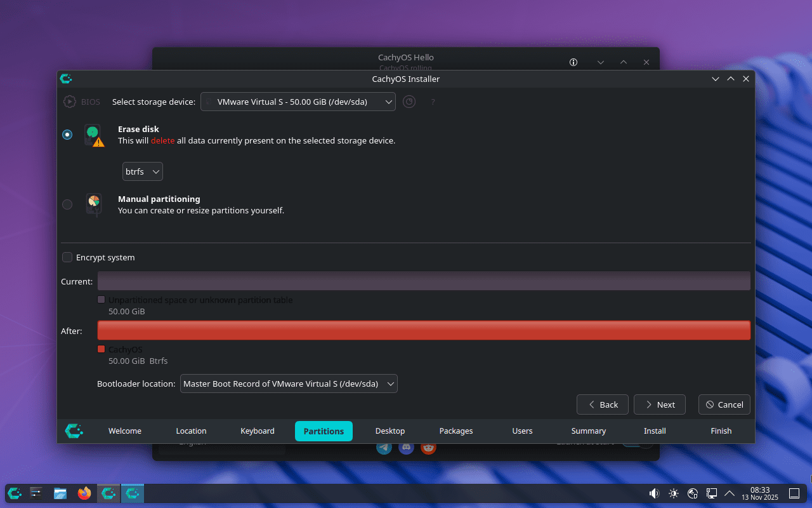The height and width of the screenshot is (508, 812).
Task: Go to the Users step
Action: [522, 431]
